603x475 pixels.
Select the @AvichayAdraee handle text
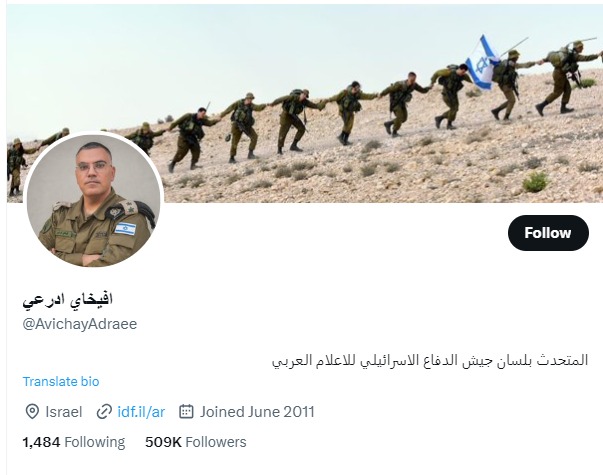pos(80,324)
